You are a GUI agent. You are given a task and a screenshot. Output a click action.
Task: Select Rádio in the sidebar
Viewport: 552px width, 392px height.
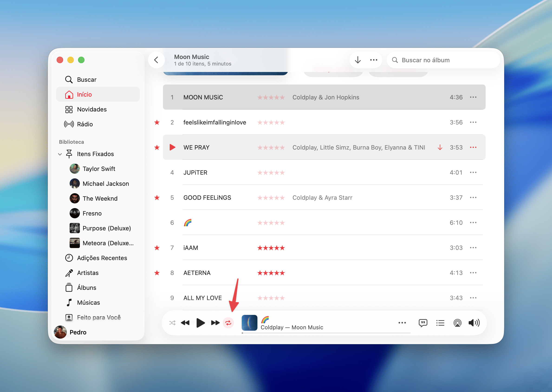pyautogui.click(x=85, y=124)
